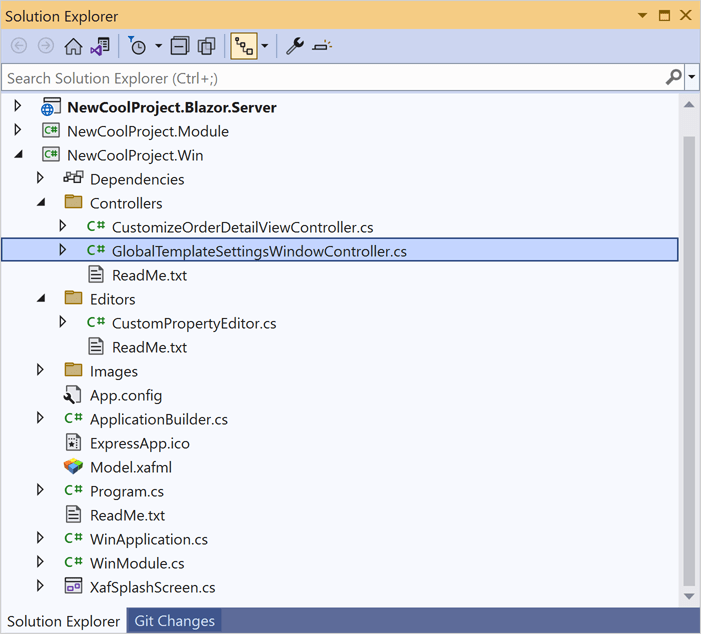The height and width of the screenshot is (634, 701).
Task: Select the Solution Explorer tab
Action: click(x=63, y=621)
